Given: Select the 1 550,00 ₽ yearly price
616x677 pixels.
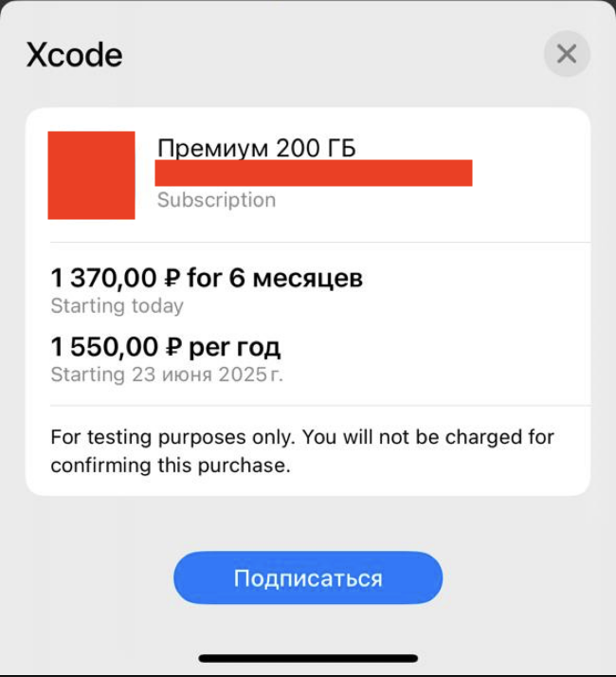Looking at the screenshot, I should tap(104, 346).
